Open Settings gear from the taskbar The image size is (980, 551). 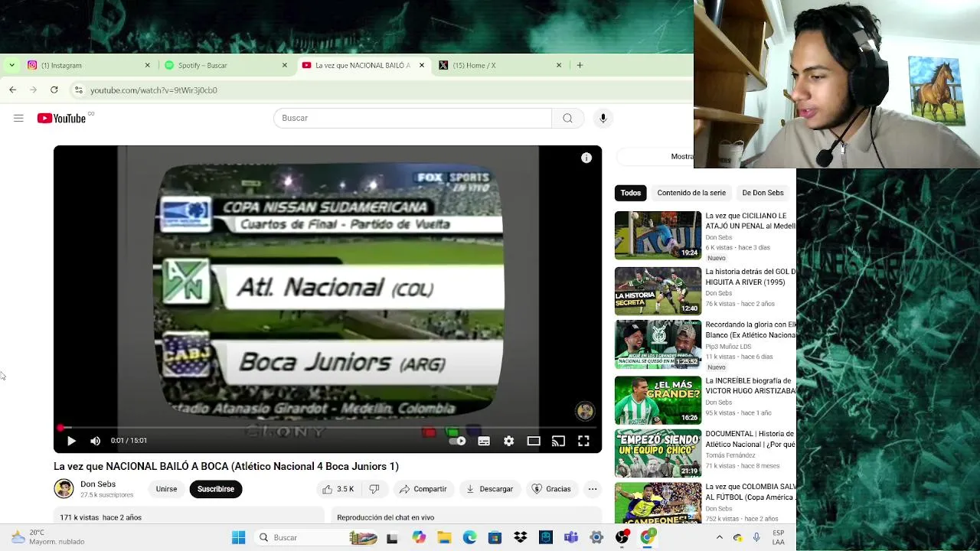[596, 537]
